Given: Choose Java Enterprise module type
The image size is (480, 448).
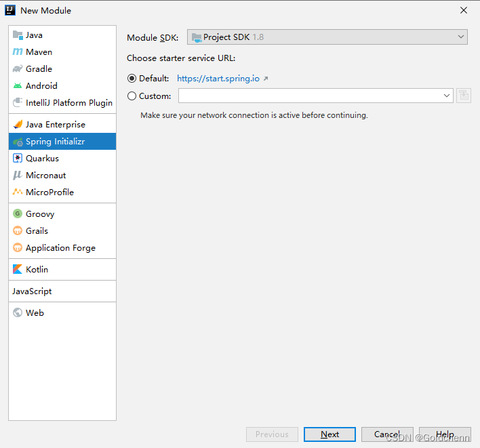Looking at the screenshot, I should point(62,125).
